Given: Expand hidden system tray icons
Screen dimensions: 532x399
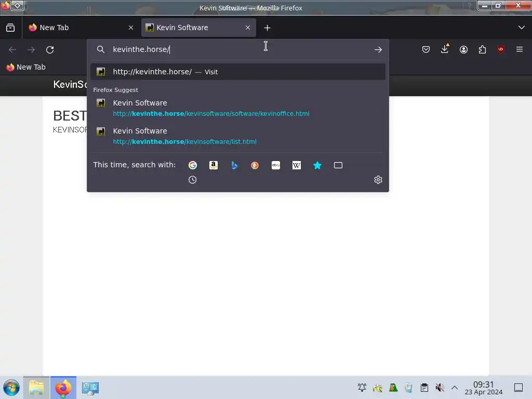Looking at the screenshot, I should [x=455, y=388].
